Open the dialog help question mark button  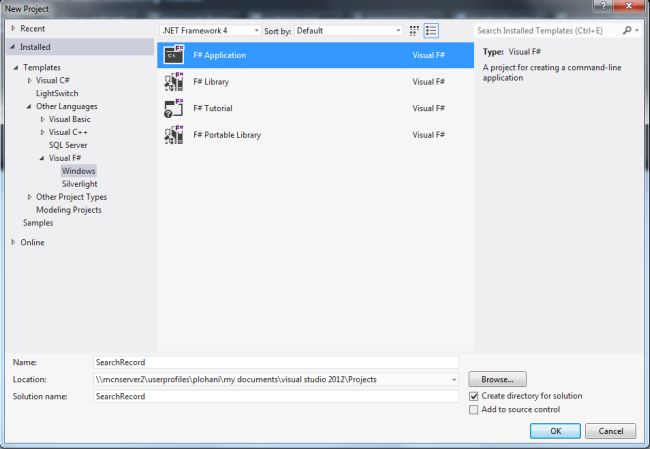click(603, 5)
